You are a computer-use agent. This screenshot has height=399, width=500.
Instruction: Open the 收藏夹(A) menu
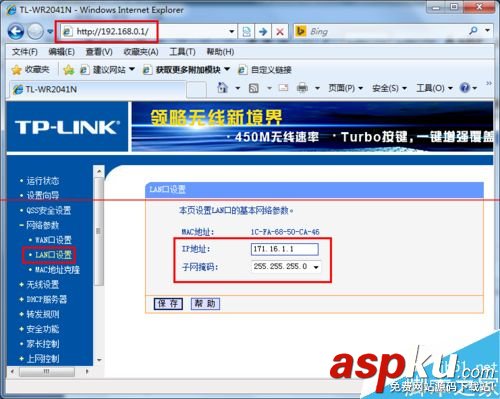141,52
